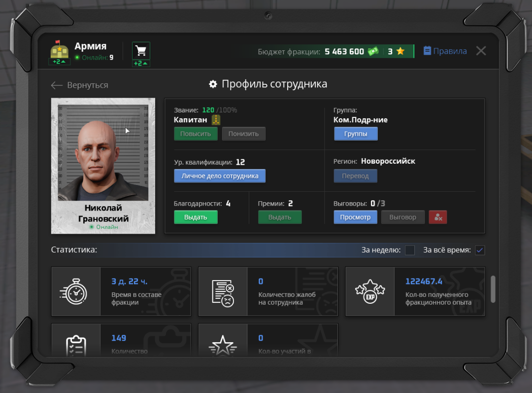The image size is (532, 393).
Task: Open the faction shop cart icon
Action: (x=141, y=51)
